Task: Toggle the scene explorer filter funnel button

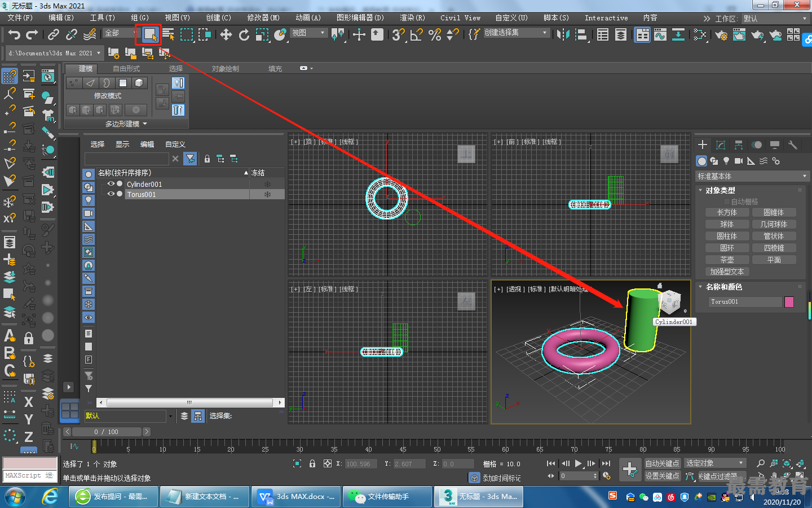Action: tap(191, 159)
